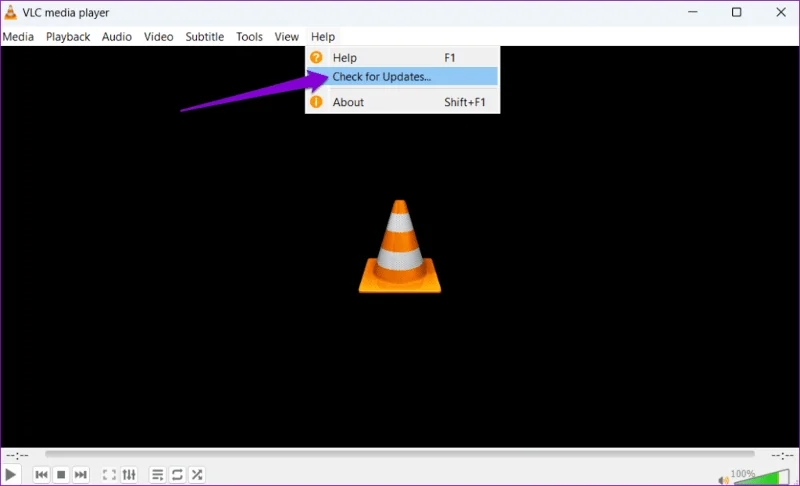Skip to previous media track
The height and width of the screenshot is (486, 800).
coord(41,475)
